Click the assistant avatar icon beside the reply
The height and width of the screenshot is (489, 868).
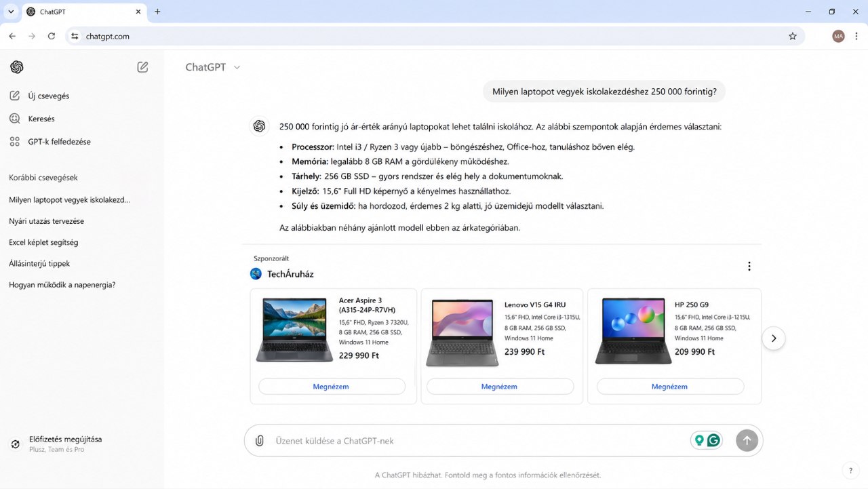pos(259,126)
